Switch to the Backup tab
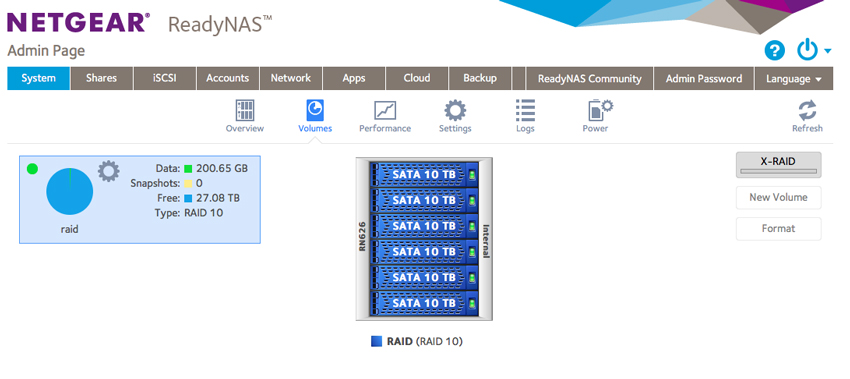Image resolution: width=850 pixels, height=379 pixels. coord(480,78)
